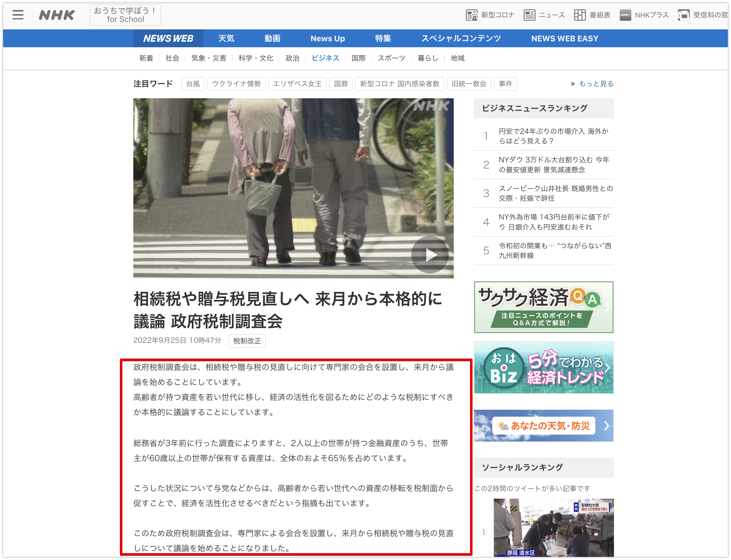Play the article video
Image resolution: width=731 pixels, height=560 pixels.
click(x=430, y=255)
